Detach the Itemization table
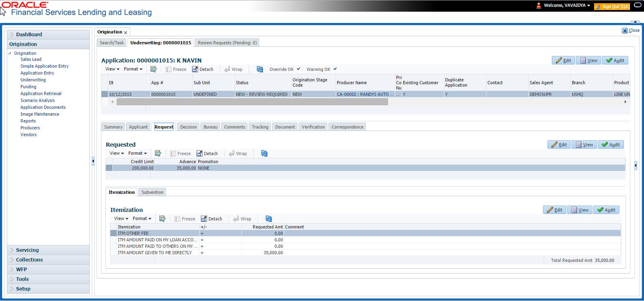This screenshot has width=644, height=301. [x=212, y=219]
